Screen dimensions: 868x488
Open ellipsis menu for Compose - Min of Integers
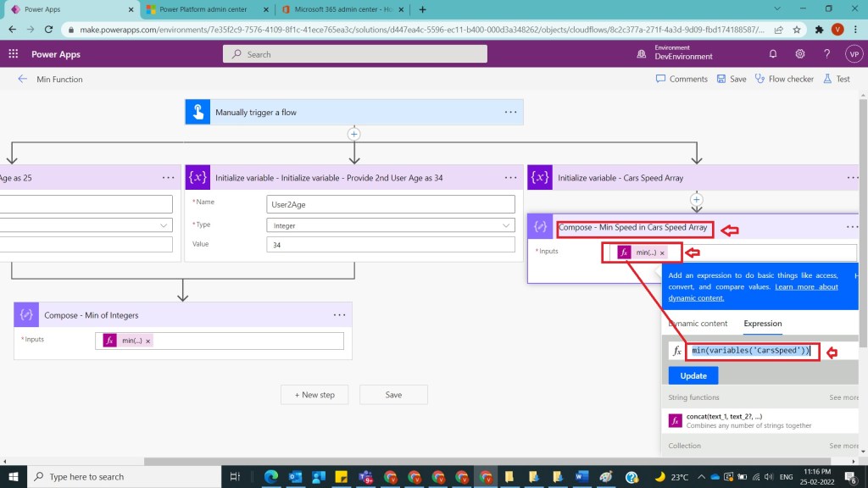point(339,314)
